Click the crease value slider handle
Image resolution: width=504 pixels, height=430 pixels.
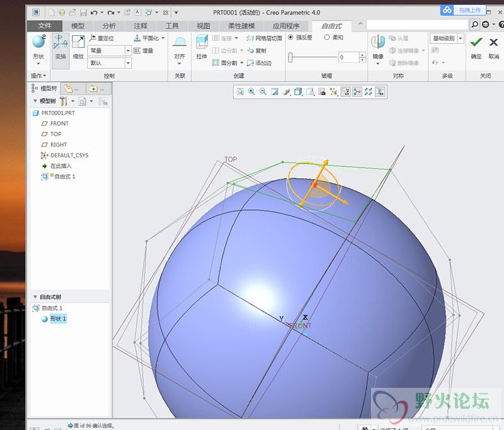290,57
